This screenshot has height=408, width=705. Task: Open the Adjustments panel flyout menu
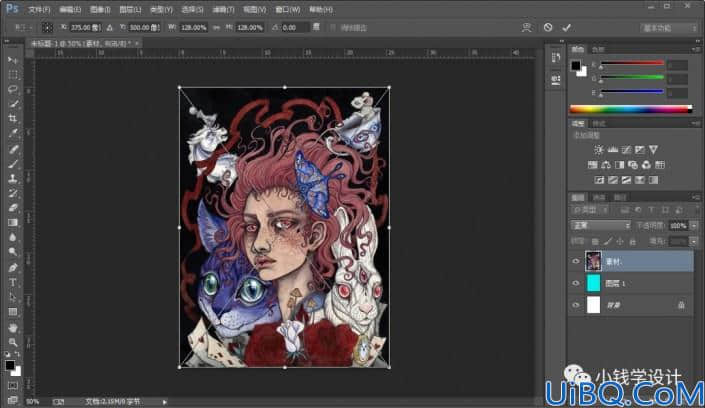click(696, 123)
